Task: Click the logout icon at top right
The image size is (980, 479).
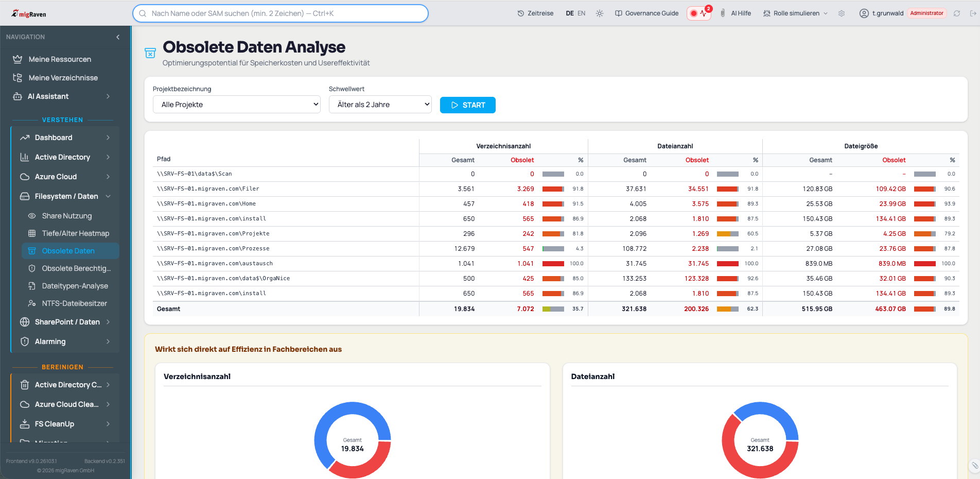Action: (973, 13)
